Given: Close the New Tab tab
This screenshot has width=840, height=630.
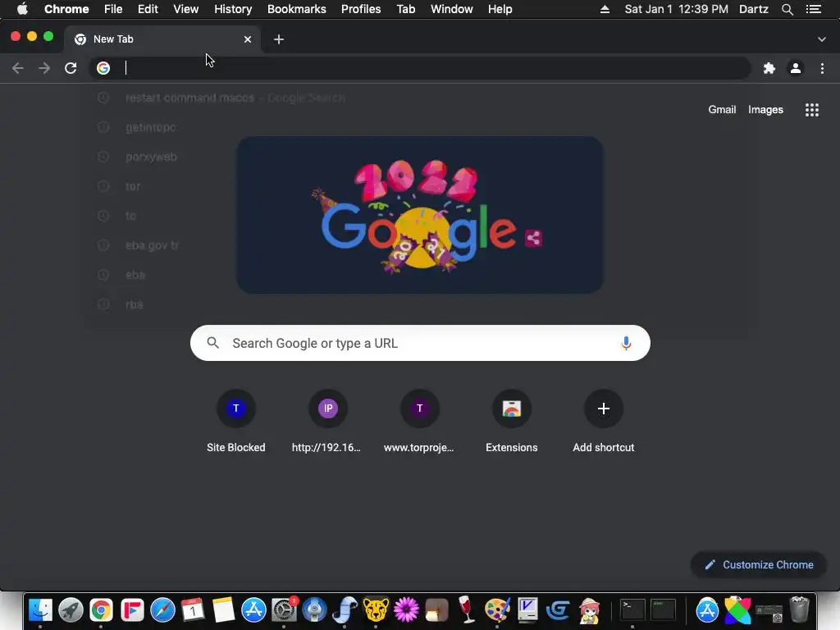Looking at the screenshot, I should pyautogui.click(x=248, y=39).
